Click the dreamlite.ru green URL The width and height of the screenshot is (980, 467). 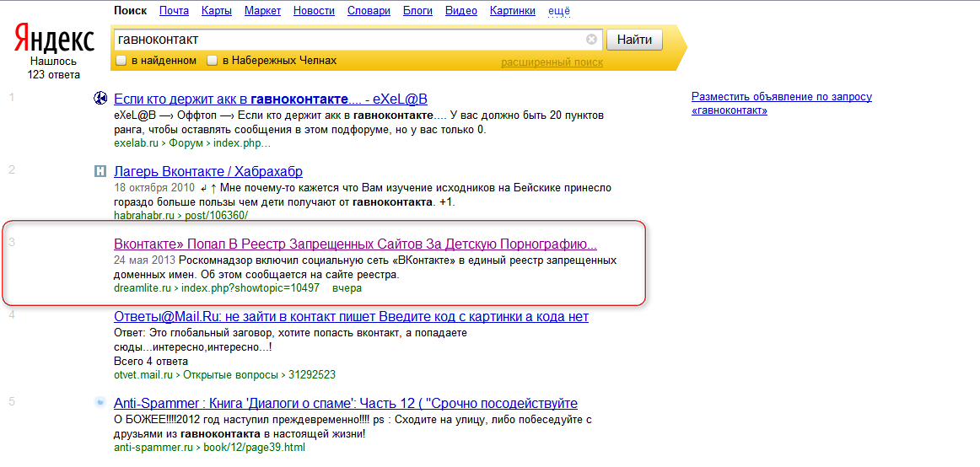pyautogui.click(x=143, y=287)
